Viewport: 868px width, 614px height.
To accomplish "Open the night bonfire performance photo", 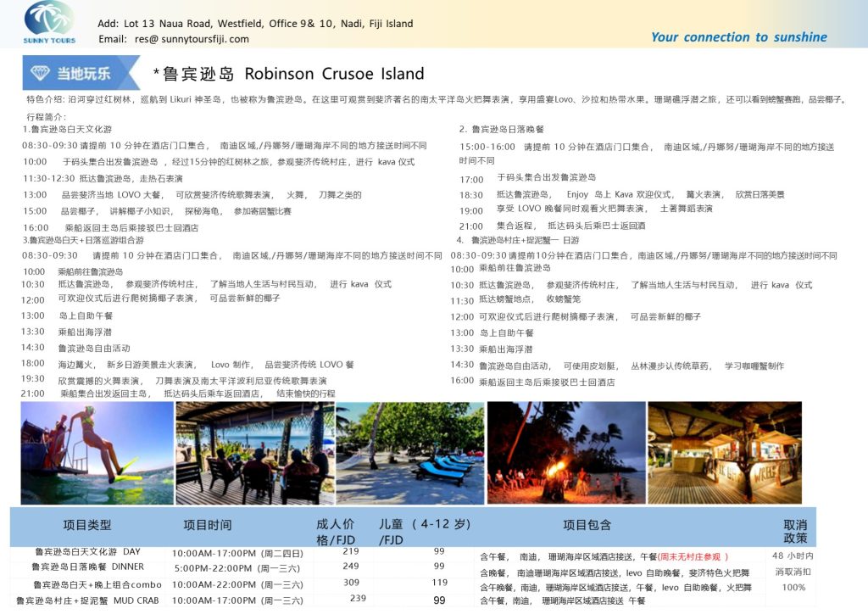I will point(566,453).
